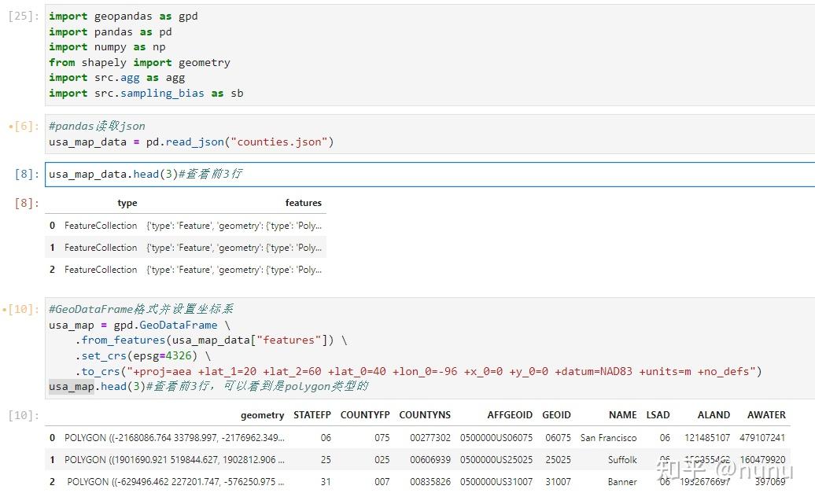Click the AWATER column header
The image size is (815, 504).
click(766, 415)
